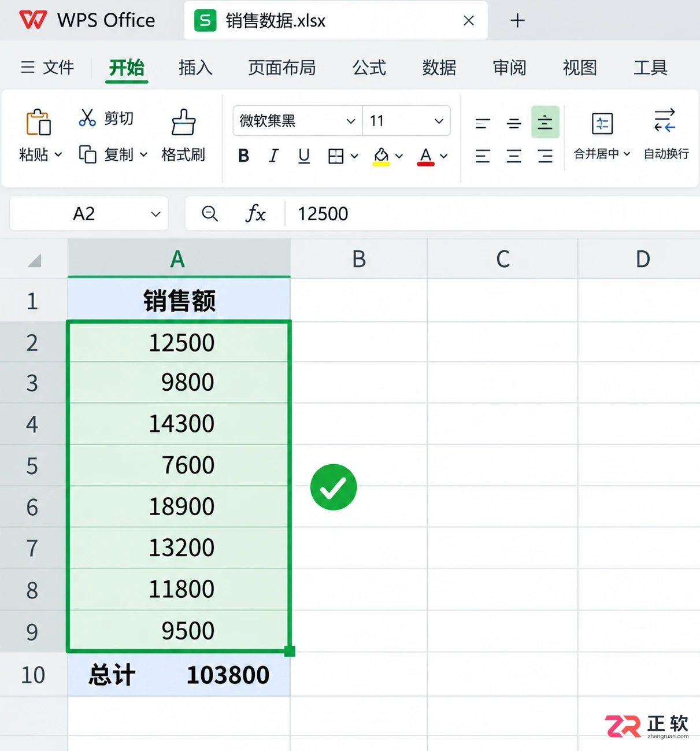The image size is (700, 751).
Task: Expand the 粘贴 options arrow
Action: click(x=58, y=154)
